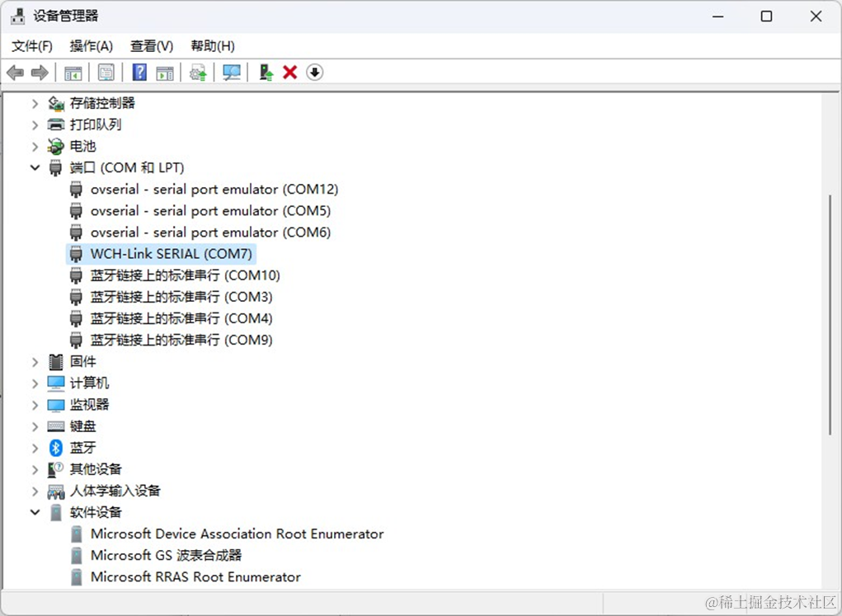842x616 pixels.
Task: Click the red X uninstall device icon
Action: [x=290, y=72]
